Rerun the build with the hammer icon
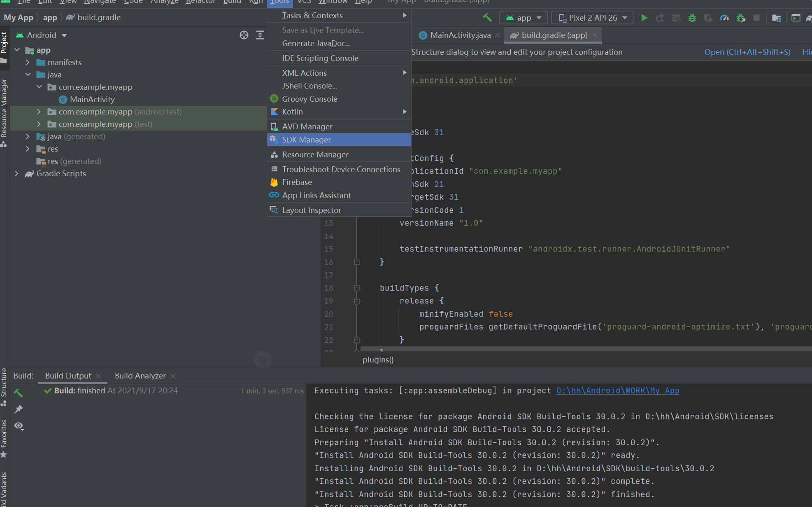Viewport: 812px width, 507px height. click(x=18, y=393)
